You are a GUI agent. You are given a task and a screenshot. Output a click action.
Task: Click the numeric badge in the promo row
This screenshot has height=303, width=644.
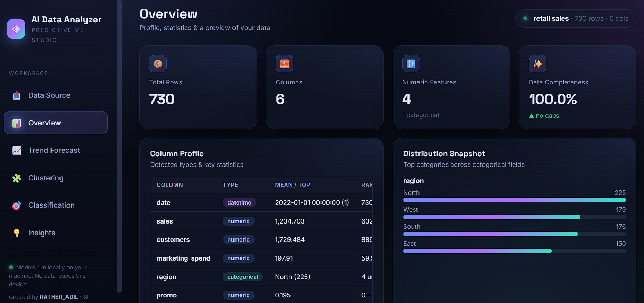[238, 295]
